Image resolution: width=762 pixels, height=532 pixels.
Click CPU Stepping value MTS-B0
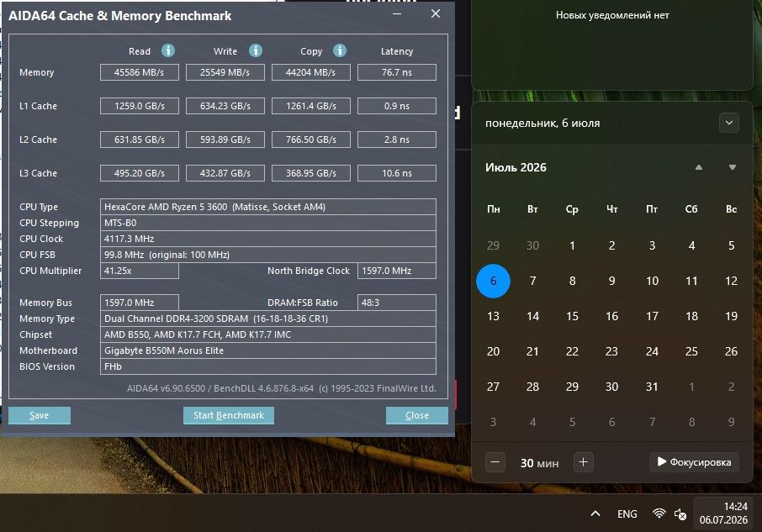point(267,223)
